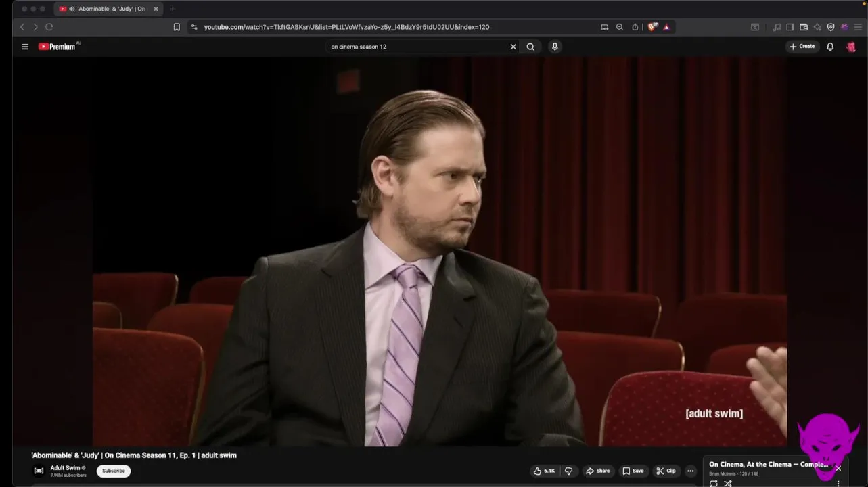Open Leo AI sparkle icon
Screen dimensions: 868x487
pyautogui.click(x=817, y=27)
